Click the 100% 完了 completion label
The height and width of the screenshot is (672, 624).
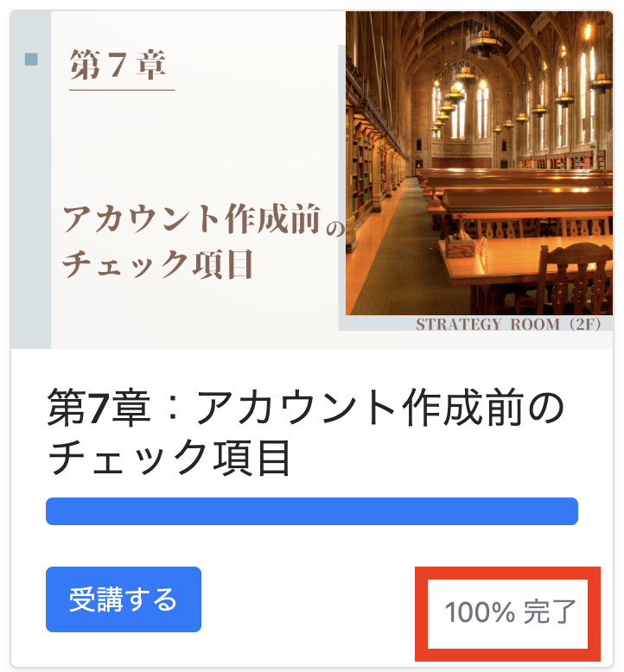510,612
